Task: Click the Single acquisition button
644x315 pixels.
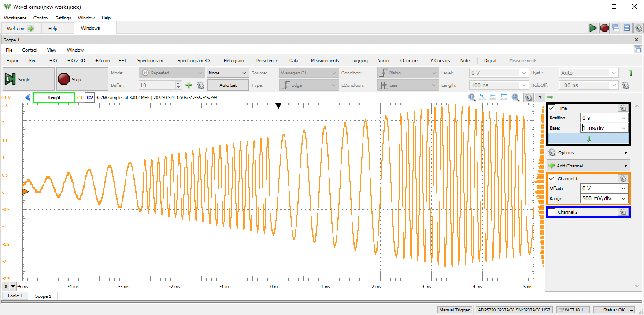Action: click(29, 79)
